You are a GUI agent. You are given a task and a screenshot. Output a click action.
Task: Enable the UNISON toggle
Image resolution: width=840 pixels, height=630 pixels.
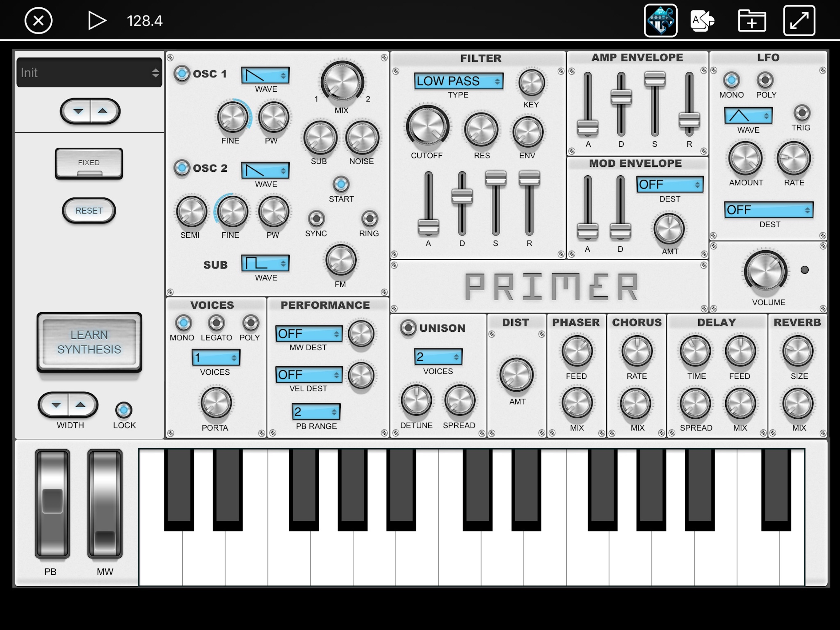tap(408, 327)
